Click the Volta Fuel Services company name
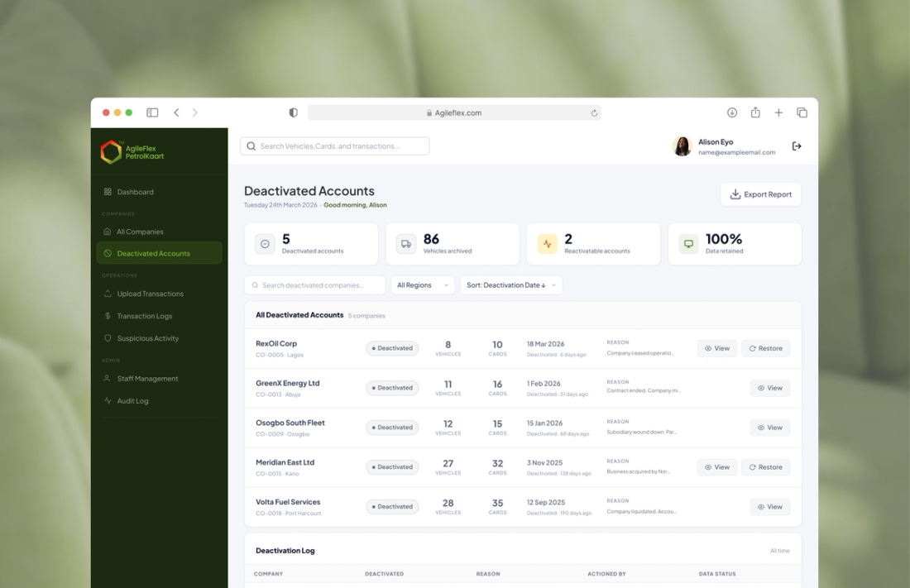The height and width of the screenshot is (588, 910). 288,501
